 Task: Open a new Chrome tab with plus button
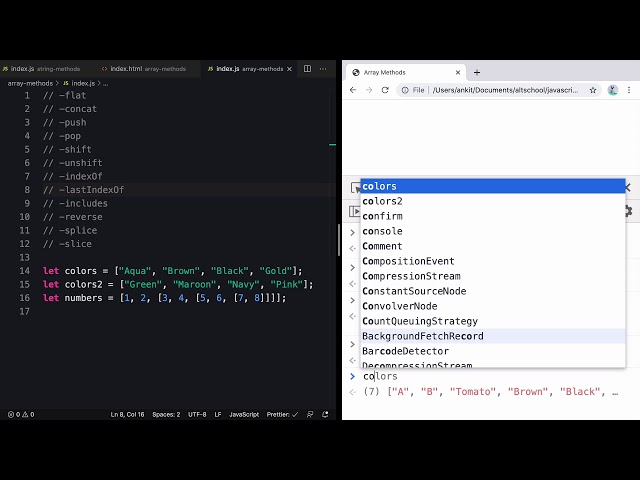click(x=477, y=72)
